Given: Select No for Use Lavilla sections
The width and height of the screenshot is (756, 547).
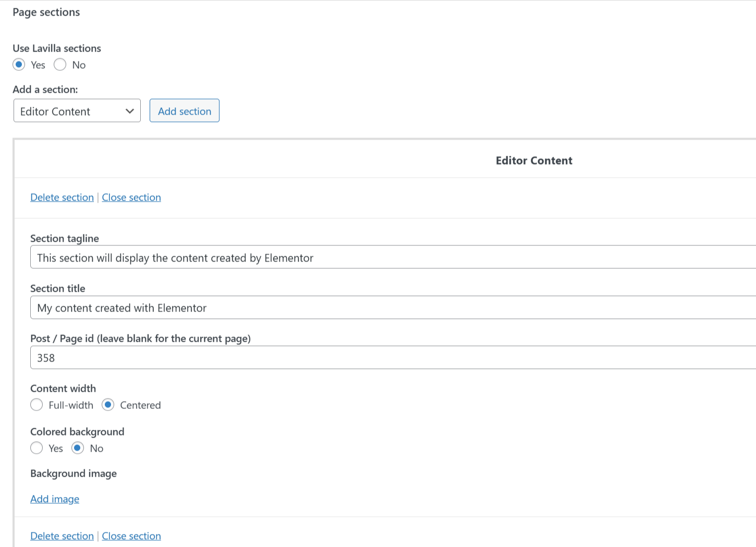Looking at the screenshot, I should (x=60, y=65).
